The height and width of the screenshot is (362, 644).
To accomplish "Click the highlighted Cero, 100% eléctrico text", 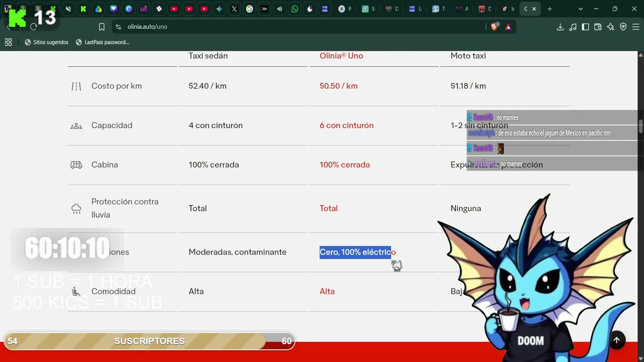I will (358, 252).
